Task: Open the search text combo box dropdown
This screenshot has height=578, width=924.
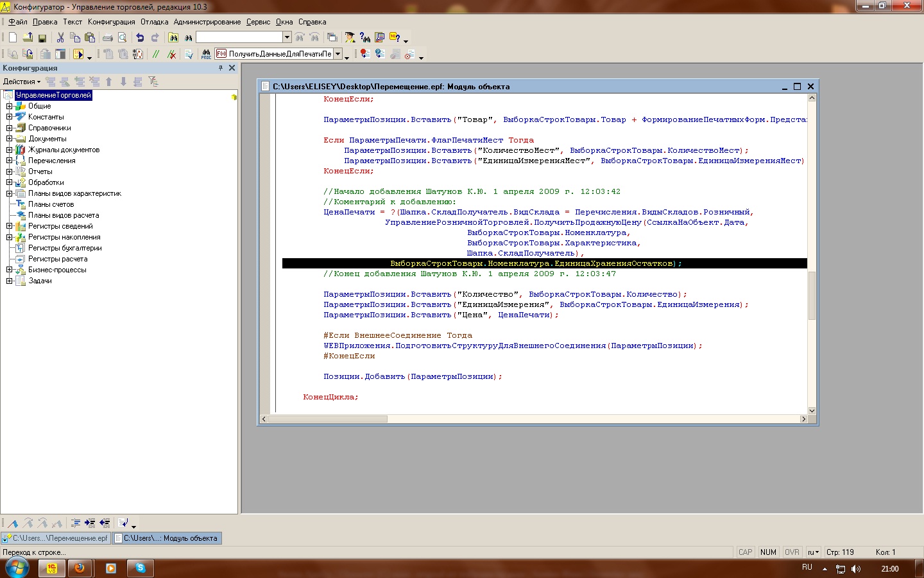Action: point(287,37)
